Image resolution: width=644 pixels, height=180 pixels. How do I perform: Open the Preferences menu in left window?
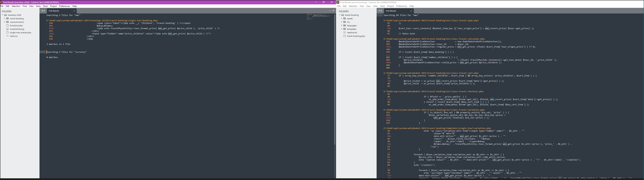click(x=64, y=6)
